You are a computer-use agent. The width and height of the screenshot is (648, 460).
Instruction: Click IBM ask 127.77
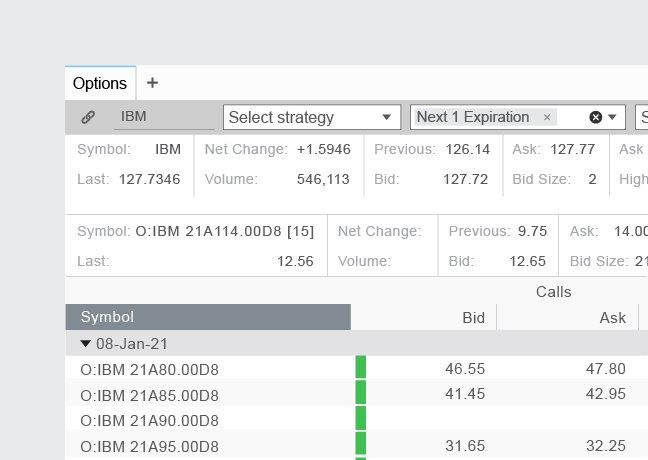[x=573, y=149]
